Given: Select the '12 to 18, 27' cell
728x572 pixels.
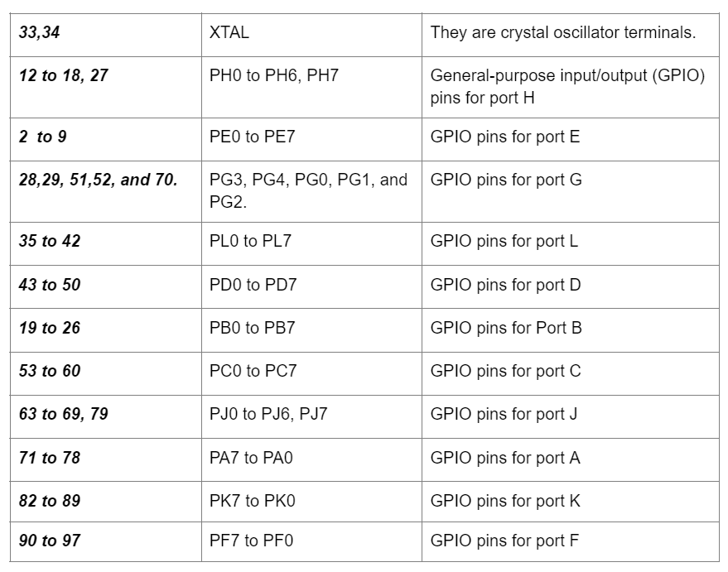Looking at the screenshot, I should 105,87.
